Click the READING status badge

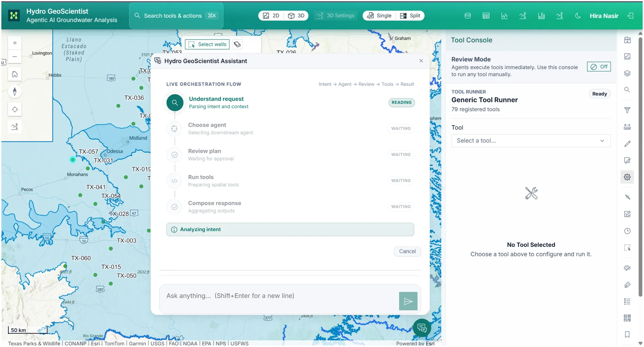[401, 102]
